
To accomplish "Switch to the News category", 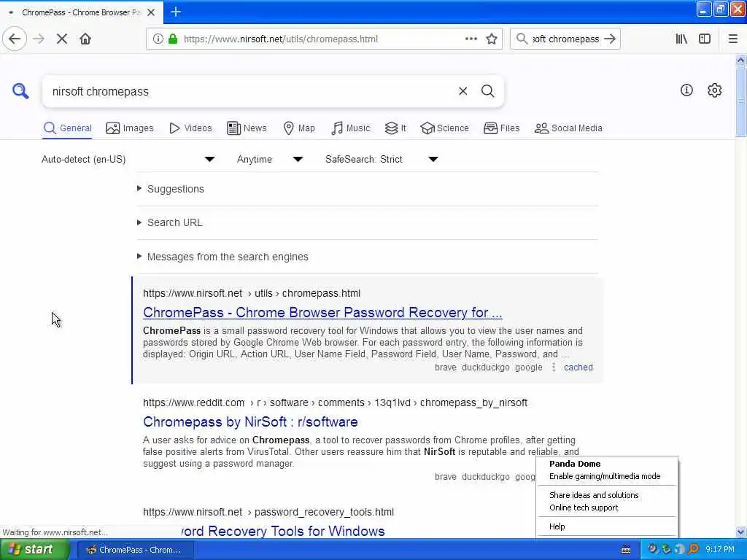I will pyautogui.click(x=247, y=128).
